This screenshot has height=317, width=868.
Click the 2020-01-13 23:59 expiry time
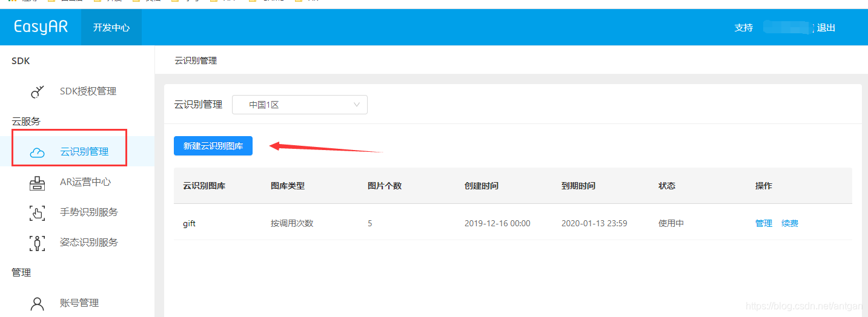594,223
